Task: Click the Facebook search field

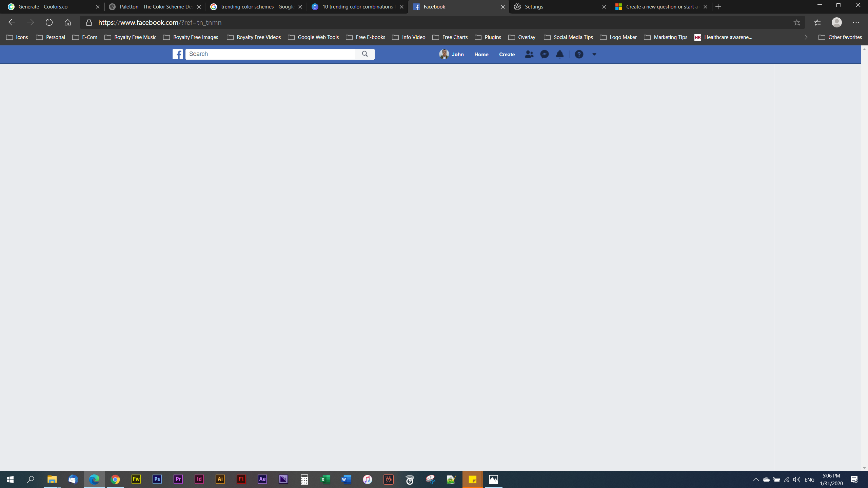Action: coord(271,54)
